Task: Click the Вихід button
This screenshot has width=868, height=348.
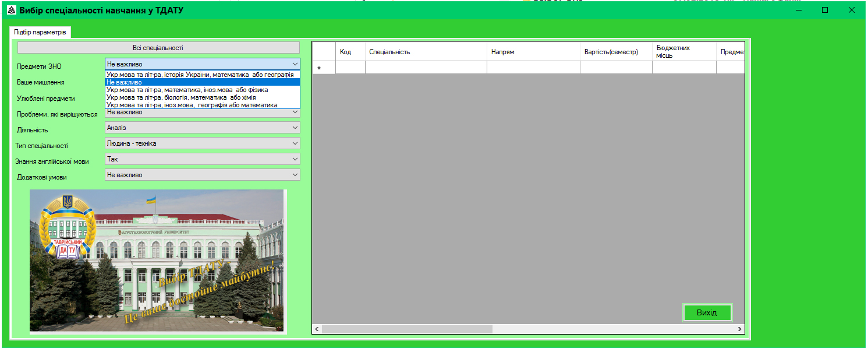Action: tap(707, 312)
